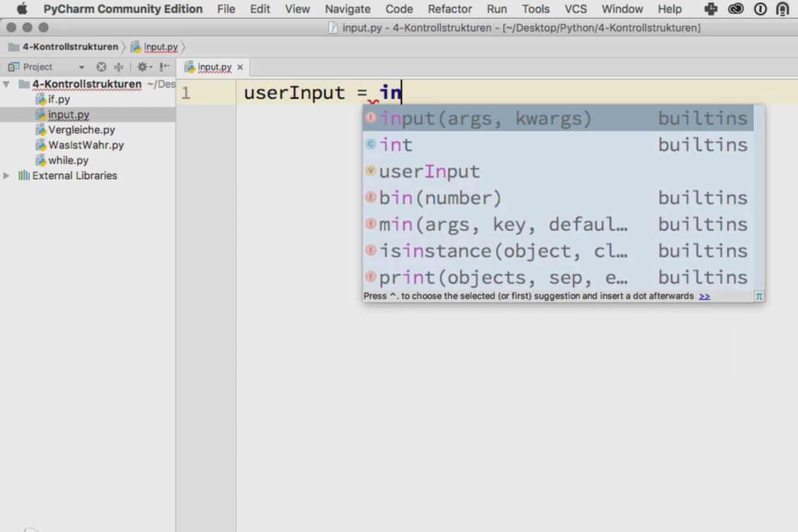Expand the External Libraries node

pyautogui.click(x=7, y=176)
